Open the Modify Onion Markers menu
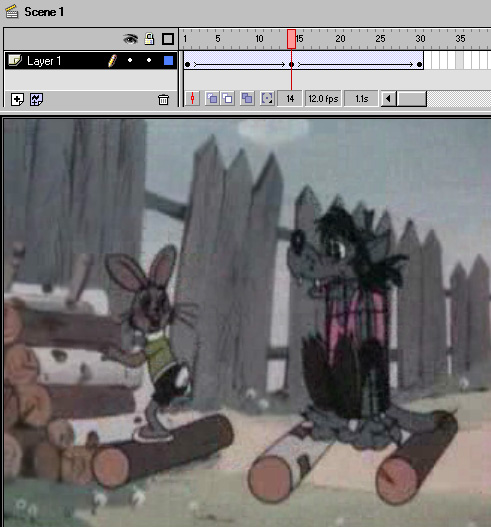The image size is (491, 527). pyautogui.click(x=267, y=98)
